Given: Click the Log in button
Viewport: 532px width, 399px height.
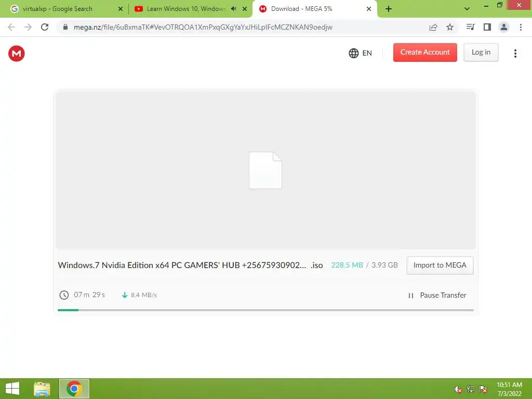Looking at the screenshot, I should (x=481, y=52).
